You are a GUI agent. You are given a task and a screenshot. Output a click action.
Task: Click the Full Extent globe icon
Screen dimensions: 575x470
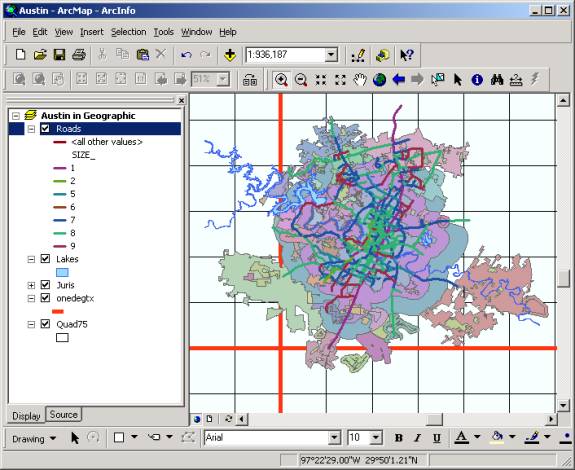point(379,79)
